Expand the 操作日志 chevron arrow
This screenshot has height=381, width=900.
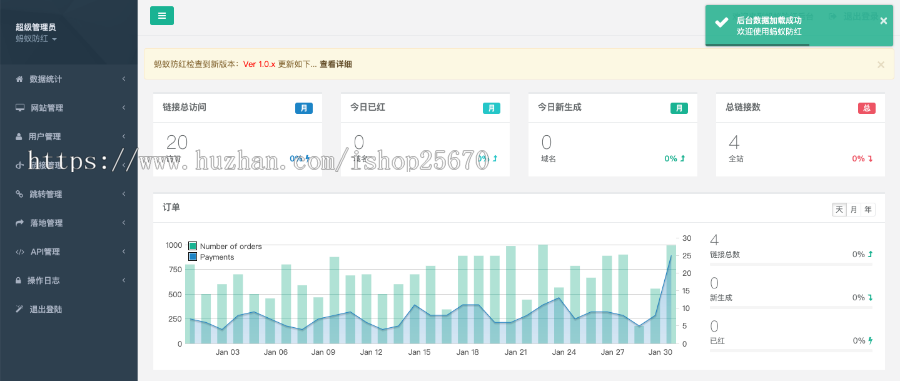[x=123, y=280]
